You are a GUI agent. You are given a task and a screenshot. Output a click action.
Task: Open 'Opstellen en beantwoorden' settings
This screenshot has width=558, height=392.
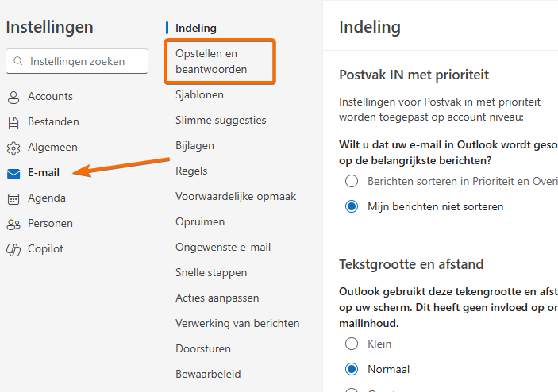click(x=211, y=62)
